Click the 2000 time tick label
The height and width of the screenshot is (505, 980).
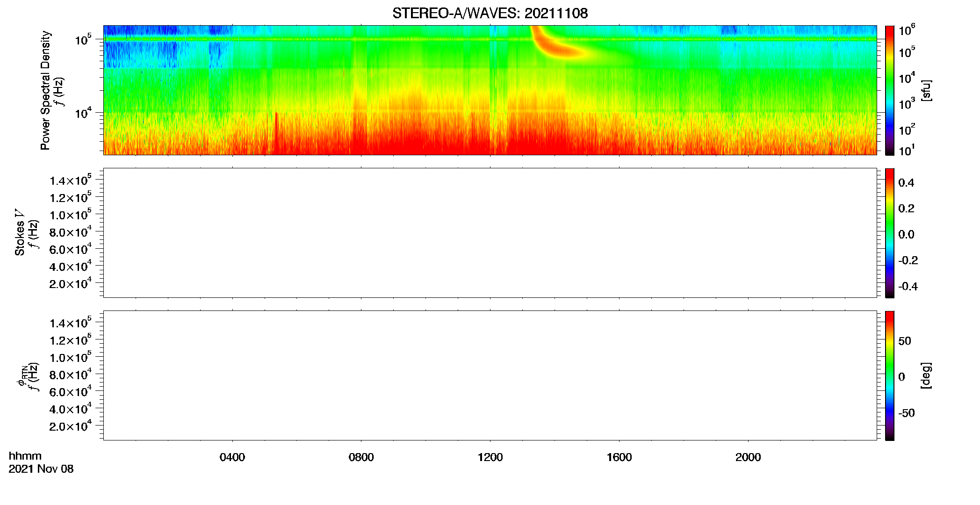(x=748, y=457)
